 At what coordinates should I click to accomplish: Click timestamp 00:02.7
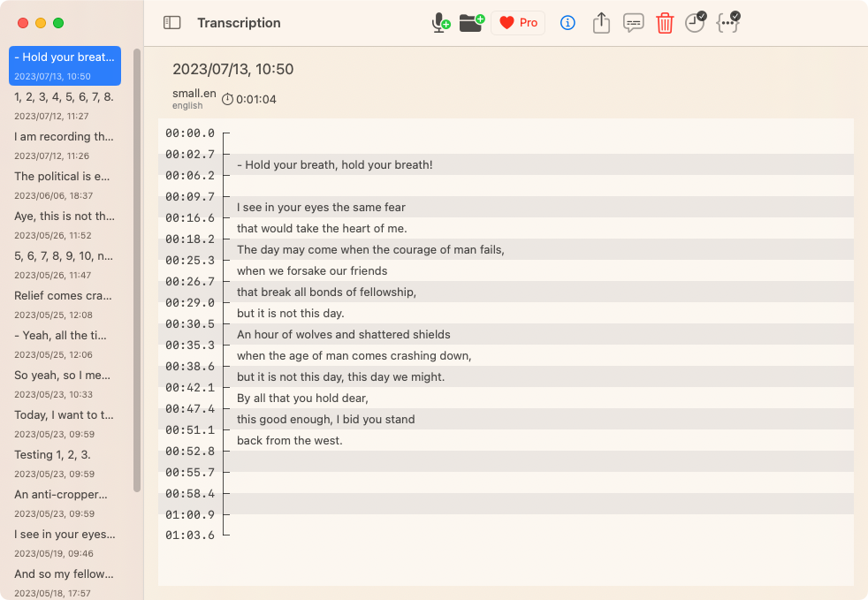click(190, 155)
